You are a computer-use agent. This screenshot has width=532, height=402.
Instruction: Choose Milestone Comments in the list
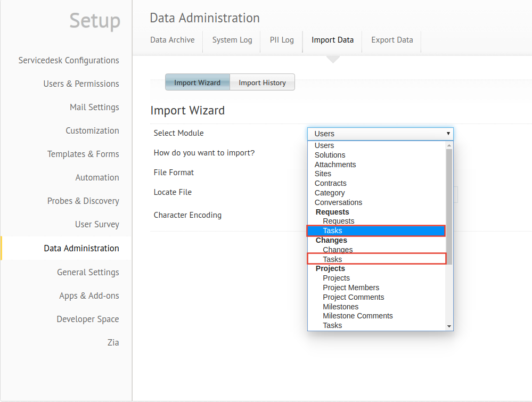[357, 316]
